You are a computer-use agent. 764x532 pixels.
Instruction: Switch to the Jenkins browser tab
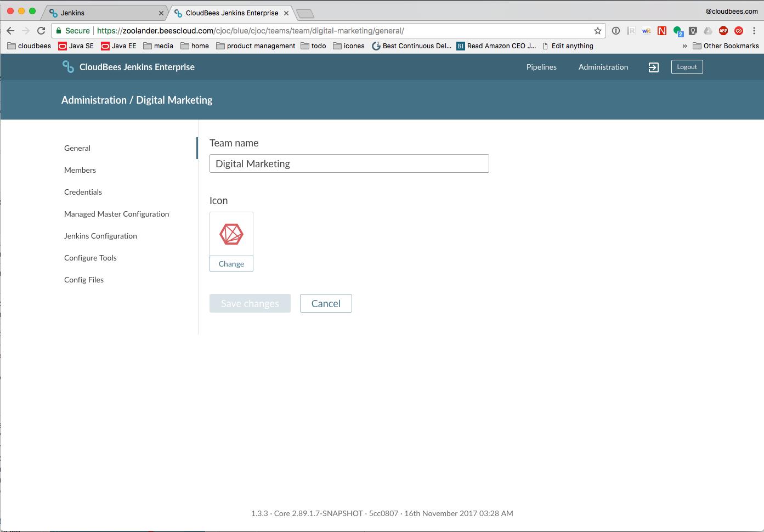click(104, 13)
